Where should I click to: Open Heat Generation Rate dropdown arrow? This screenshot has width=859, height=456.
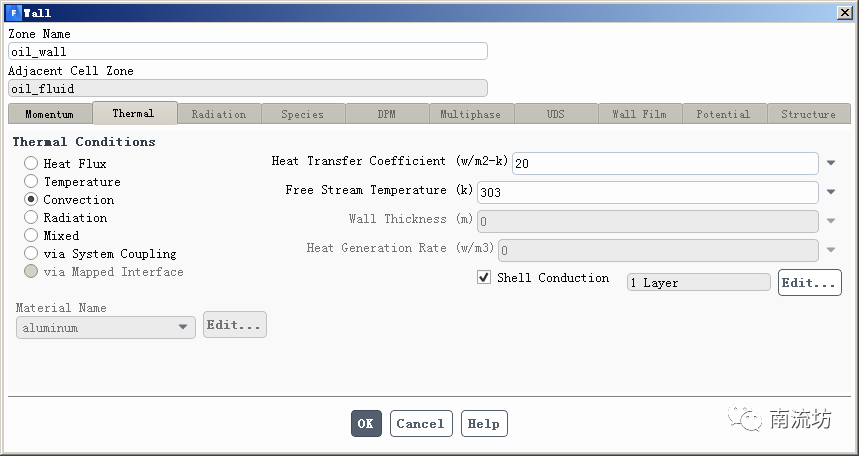(831, 250)
